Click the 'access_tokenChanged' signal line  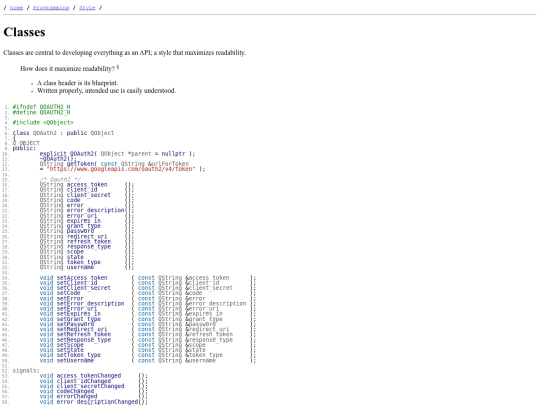(94, 376)
